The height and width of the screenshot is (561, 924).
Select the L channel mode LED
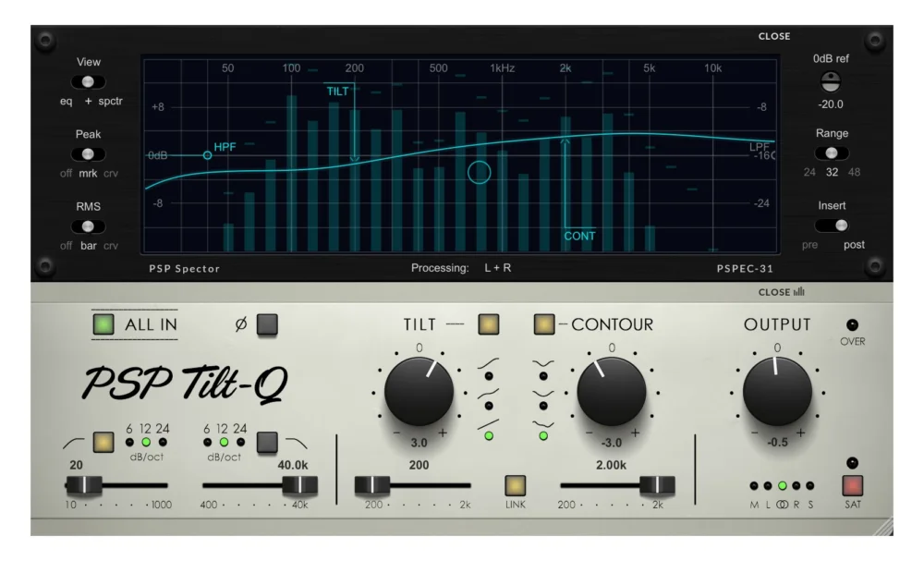768,485
